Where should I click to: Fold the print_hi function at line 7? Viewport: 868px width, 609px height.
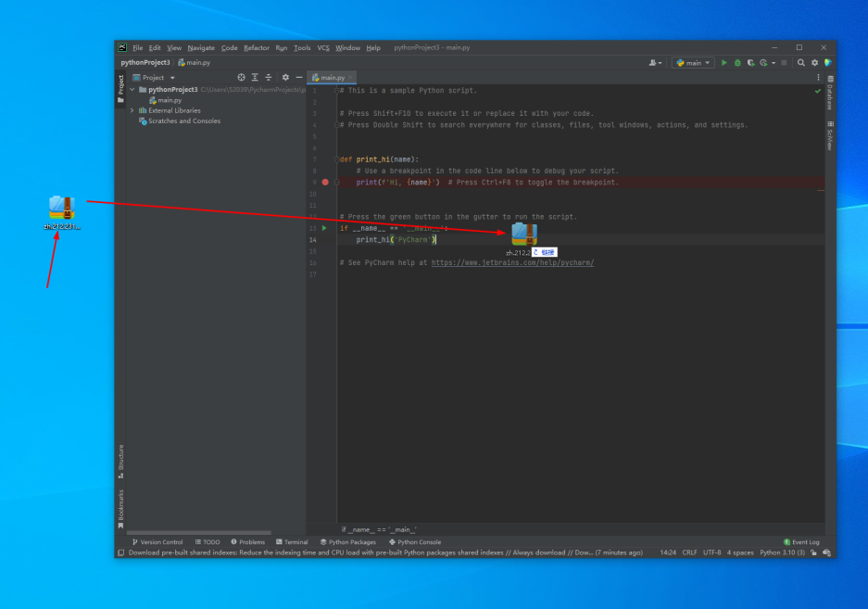tap(336, 159)
